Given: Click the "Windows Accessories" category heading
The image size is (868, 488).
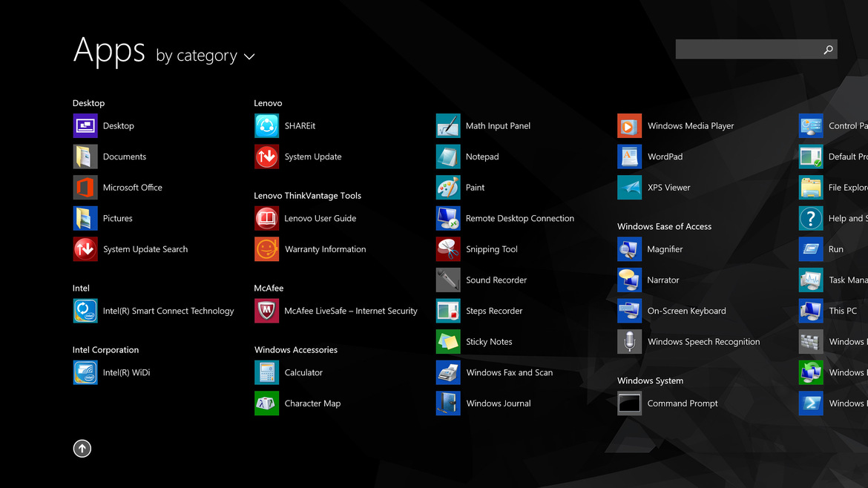Looking at the screenshot, I should coord(295,349).
